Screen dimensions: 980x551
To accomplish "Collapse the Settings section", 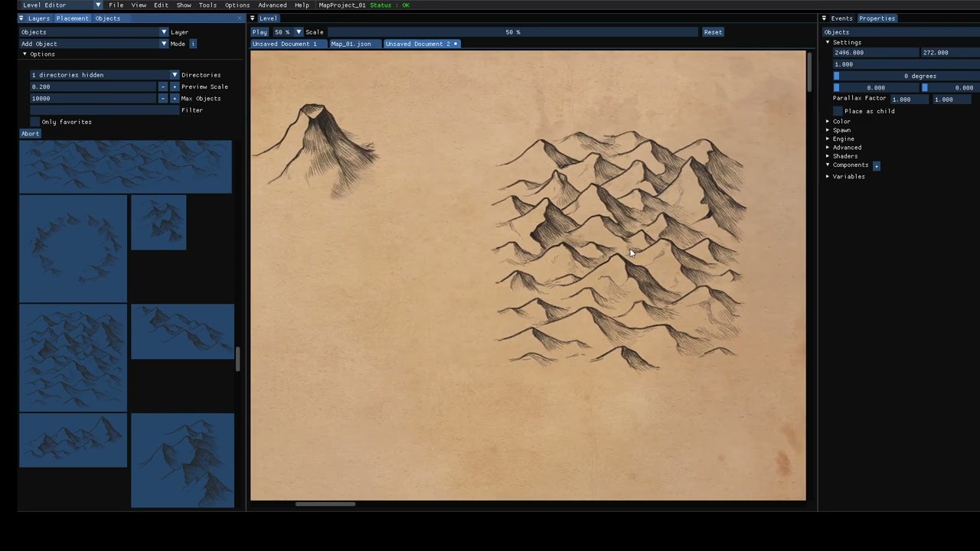I will click(828, 42).
